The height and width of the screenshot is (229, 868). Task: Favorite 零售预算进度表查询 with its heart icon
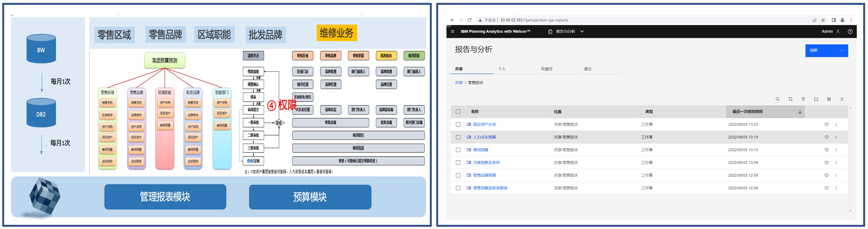[x=827, y=188]
